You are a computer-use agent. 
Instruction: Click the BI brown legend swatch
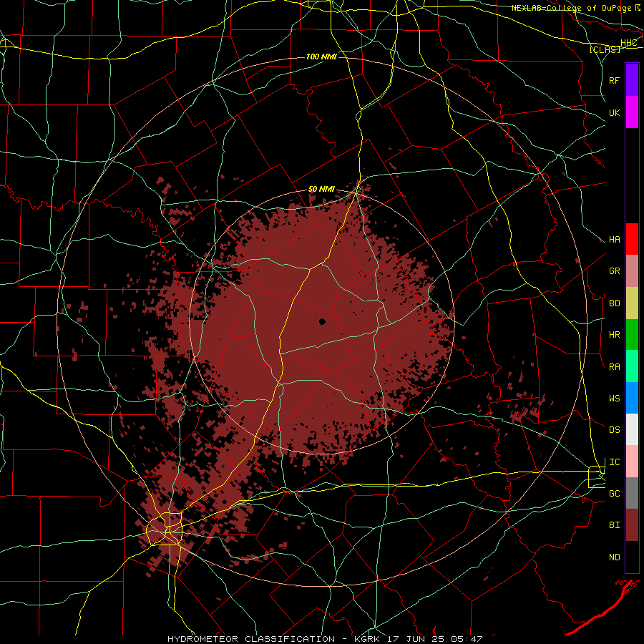pyautogui.click(x=632, y=525)
